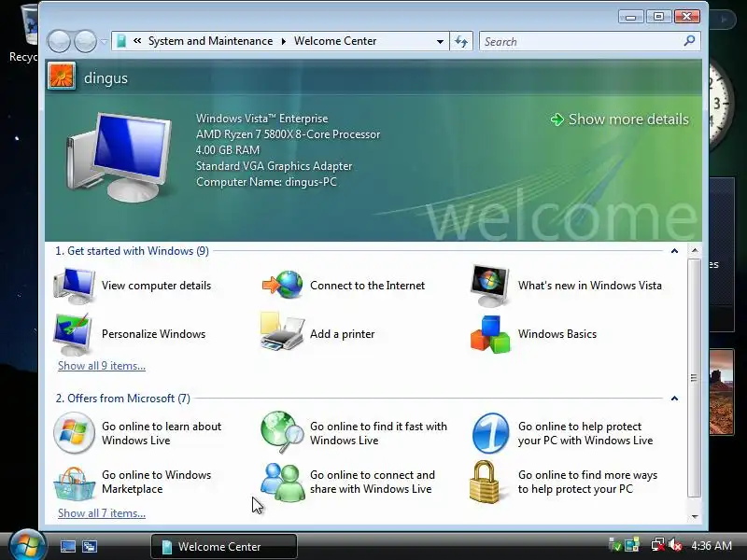Screen dimensions: 747x560
Task: Click the scrollbar down arrow
Action: (695, 516)
